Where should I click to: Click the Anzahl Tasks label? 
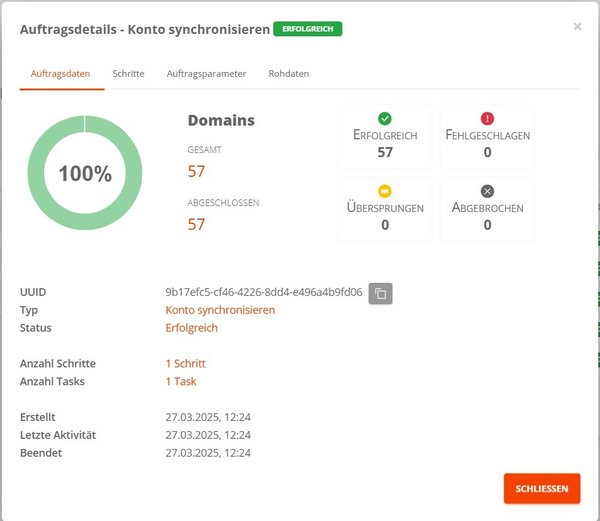tap(52, 381)
